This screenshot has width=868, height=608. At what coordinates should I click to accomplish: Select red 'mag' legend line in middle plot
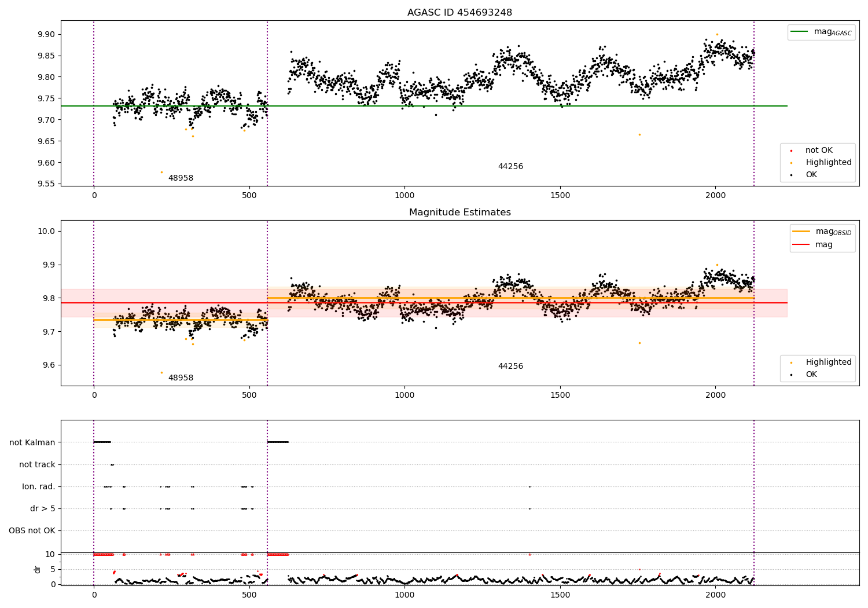point(801,245)
